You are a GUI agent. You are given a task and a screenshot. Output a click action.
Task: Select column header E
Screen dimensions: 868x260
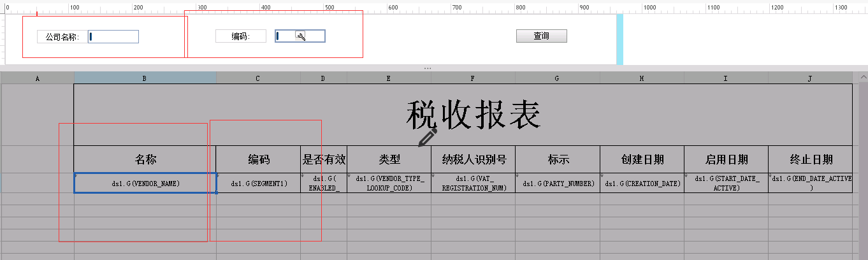pos(389,78)
